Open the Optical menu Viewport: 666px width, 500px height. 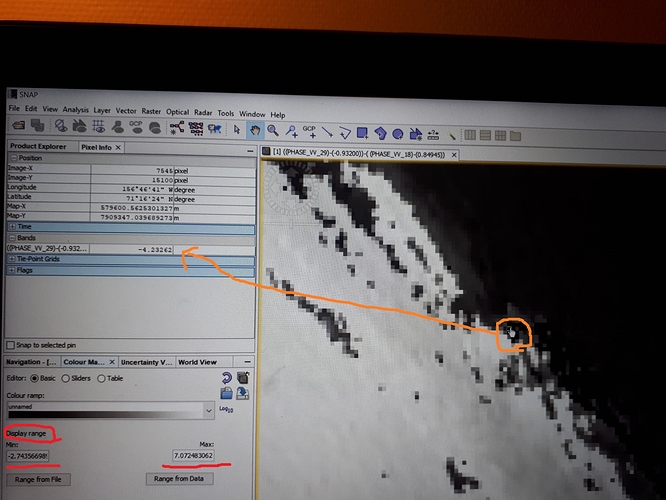tap(178, 112)
